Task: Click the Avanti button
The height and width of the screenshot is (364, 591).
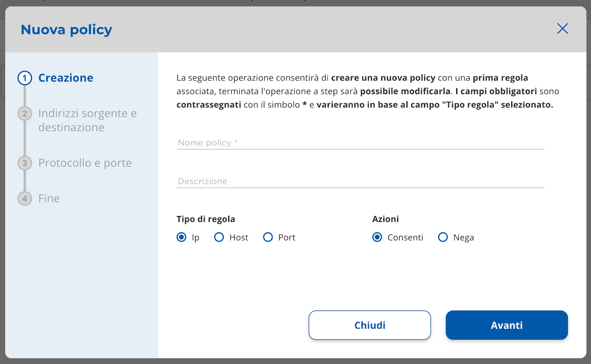Action: pyautogui.click(x=507, y=325)
